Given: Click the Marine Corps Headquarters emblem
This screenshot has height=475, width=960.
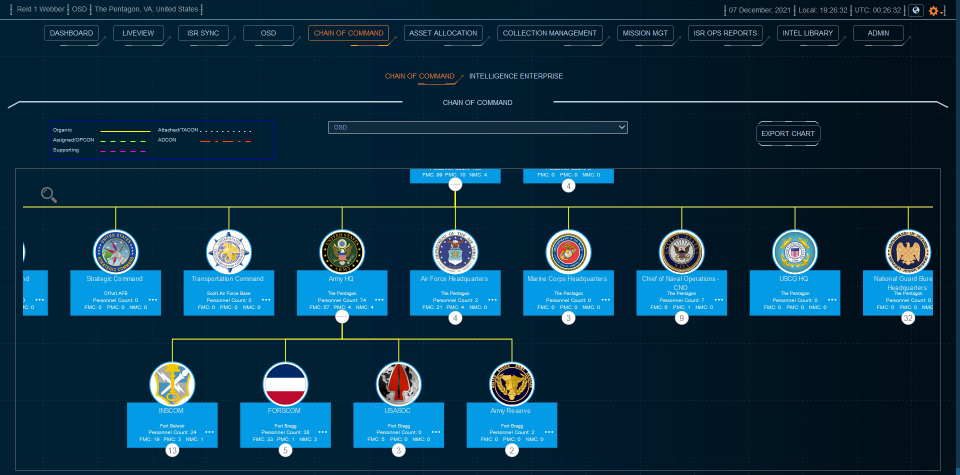Looking at the screenshot, I should point(568,252).
